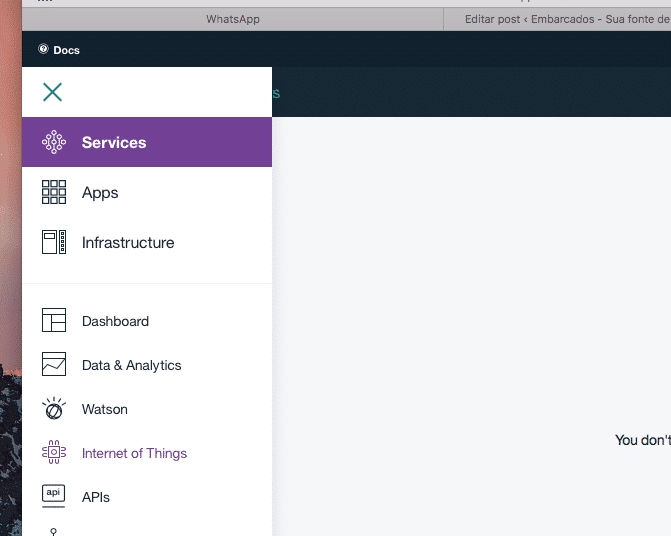The width and height of the screenshot is (671, 536).
Task: Open the Docs link
Action: [66, 50]
